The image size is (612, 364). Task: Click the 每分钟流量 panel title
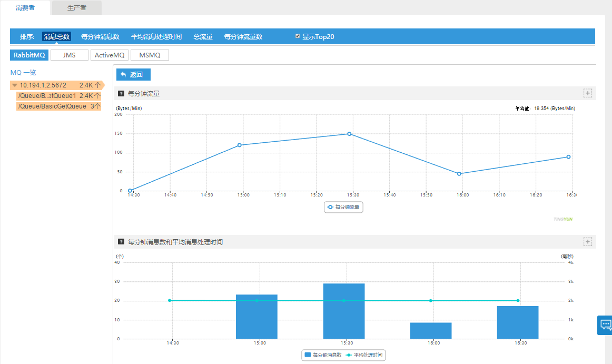click(144, 94)
